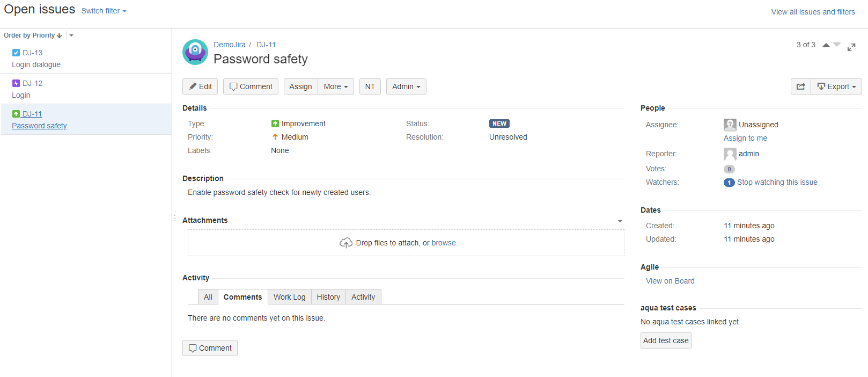Open the More actions dropdown
The height and width of the screenshot is (377, 868).
click(336, 86)
